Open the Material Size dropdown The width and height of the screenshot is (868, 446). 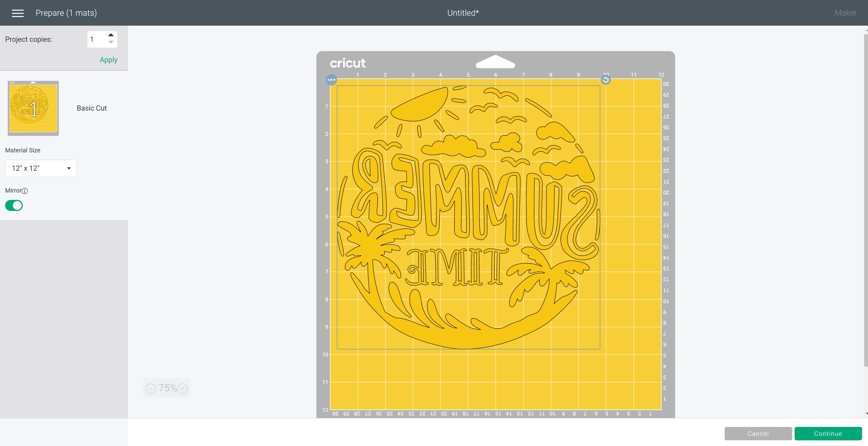coord(41,168)
